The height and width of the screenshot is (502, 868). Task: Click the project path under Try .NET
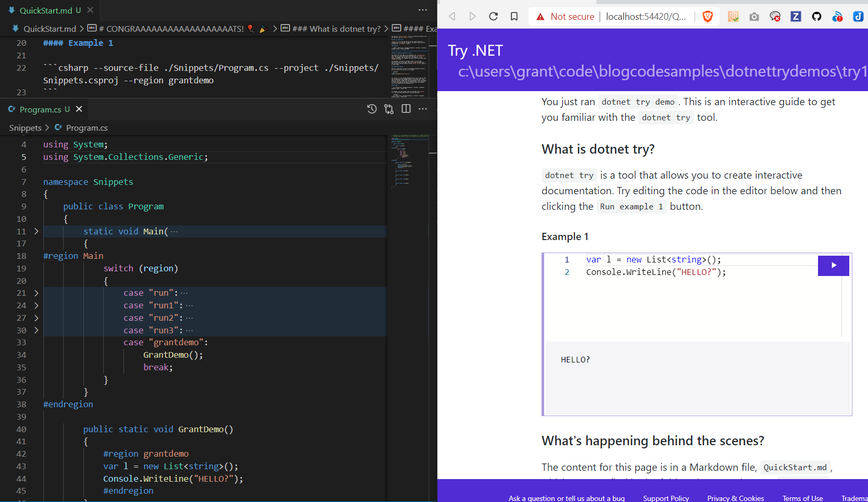tap(663, 71)
